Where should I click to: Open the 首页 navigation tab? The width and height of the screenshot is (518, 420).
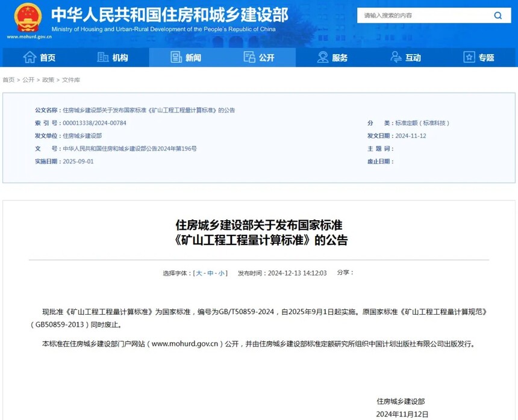click(x=39, y=57)
